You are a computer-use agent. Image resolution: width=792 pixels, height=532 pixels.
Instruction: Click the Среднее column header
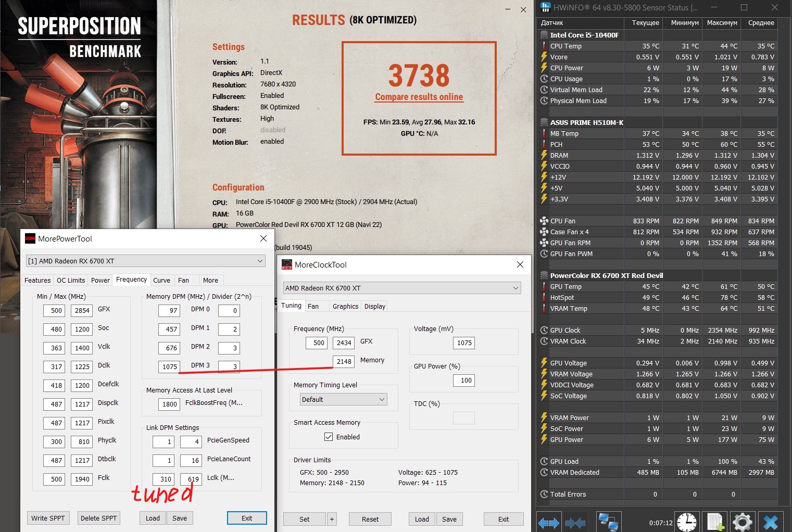click(760, 23)
